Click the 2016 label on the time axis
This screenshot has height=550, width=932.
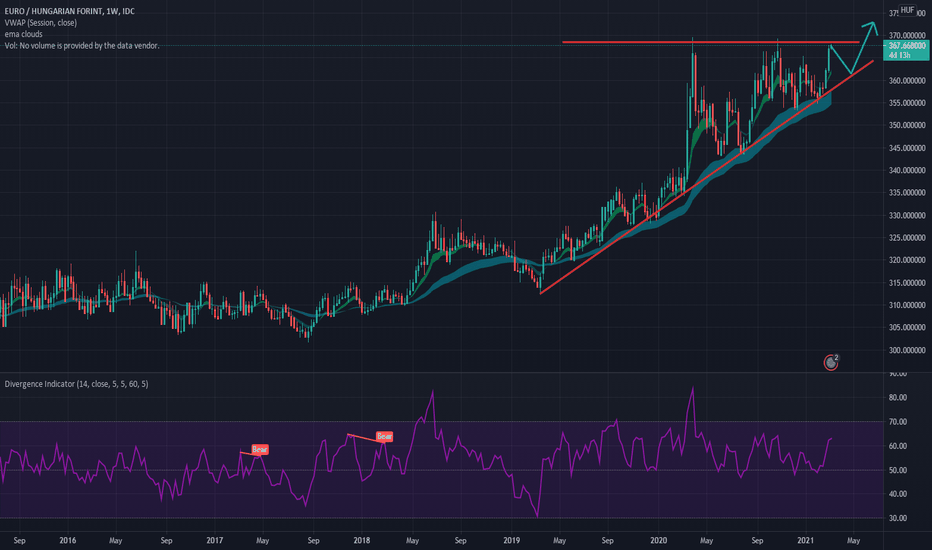(68, 540)
